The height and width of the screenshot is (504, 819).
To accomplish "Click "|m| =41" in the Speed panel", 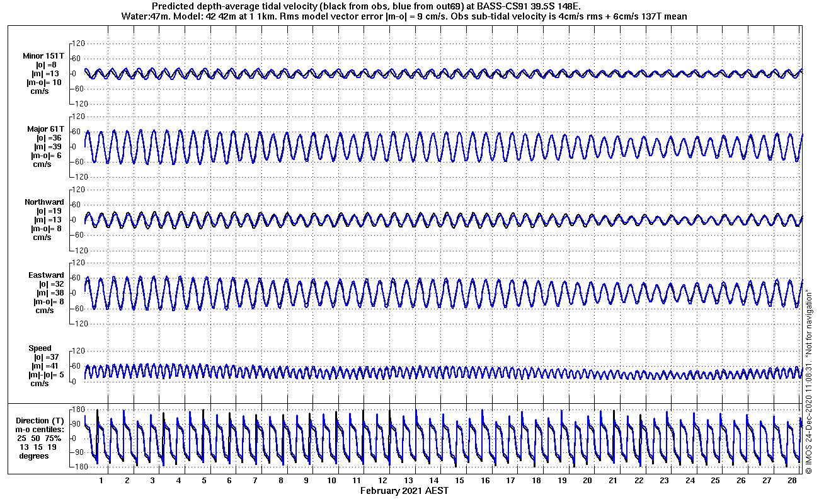I will click(x=47, y=366).
